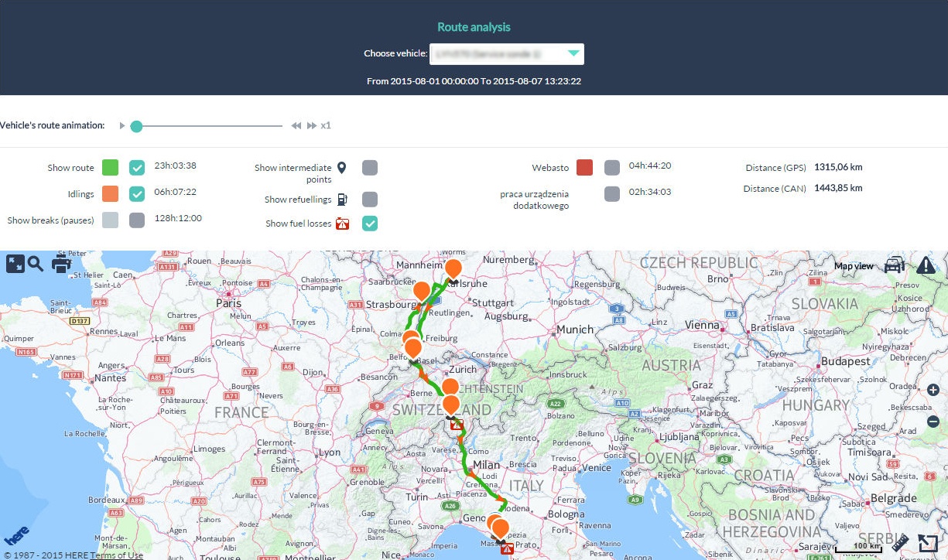This screenshot has width=948, height=560.
Task: Click the route animation slider track
Action: [209, 126]
